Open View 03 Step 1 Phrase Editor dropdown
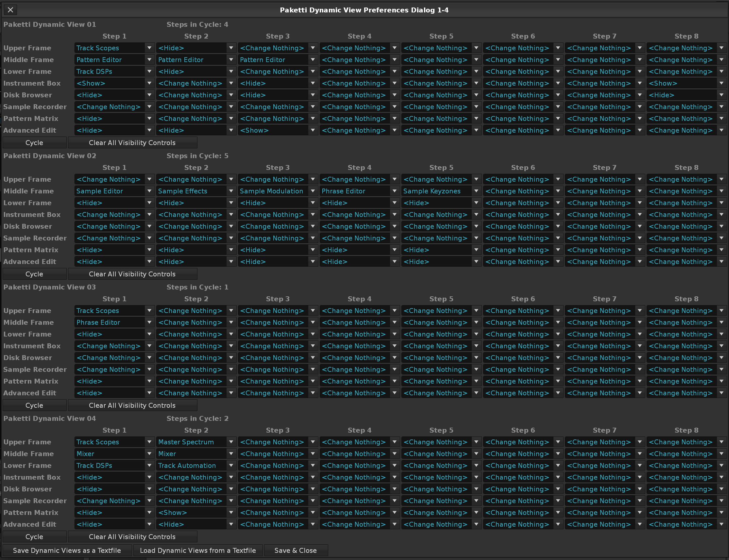This screenshot has width=729, height=560. point(113,322)
